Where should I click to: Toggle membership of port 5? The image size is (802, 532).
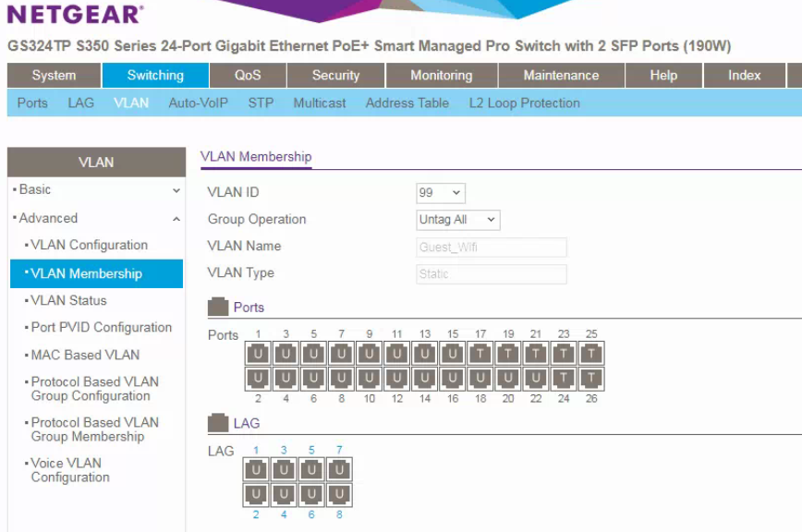[x=313, y=353]
